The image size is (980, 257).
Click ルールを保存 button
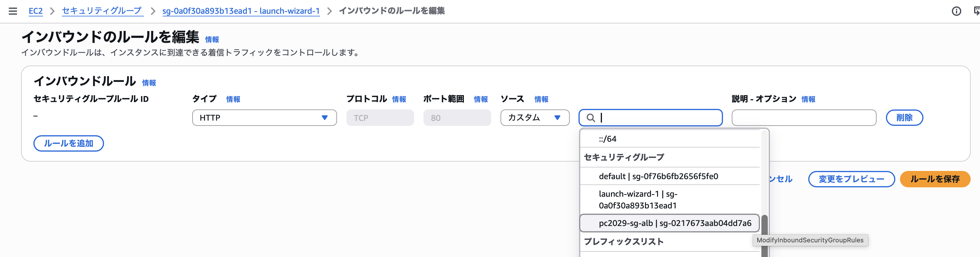click(x=935, y=179)
